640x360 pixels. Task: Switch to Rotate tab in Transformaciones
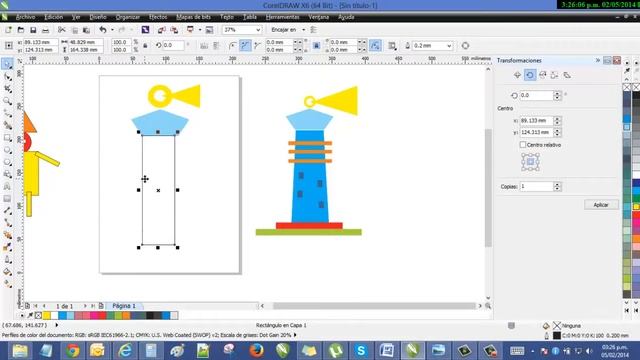[530, 75]
